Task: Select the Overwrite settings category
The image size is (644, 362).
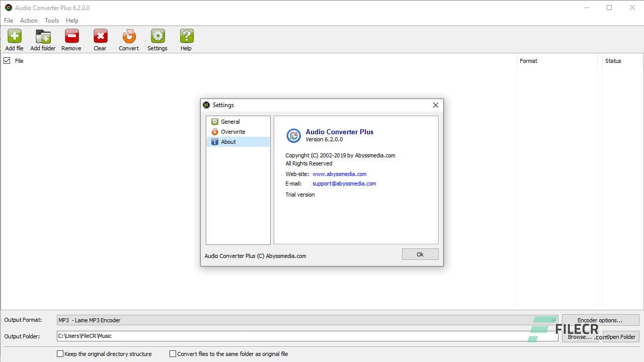Action: [233, 132]
